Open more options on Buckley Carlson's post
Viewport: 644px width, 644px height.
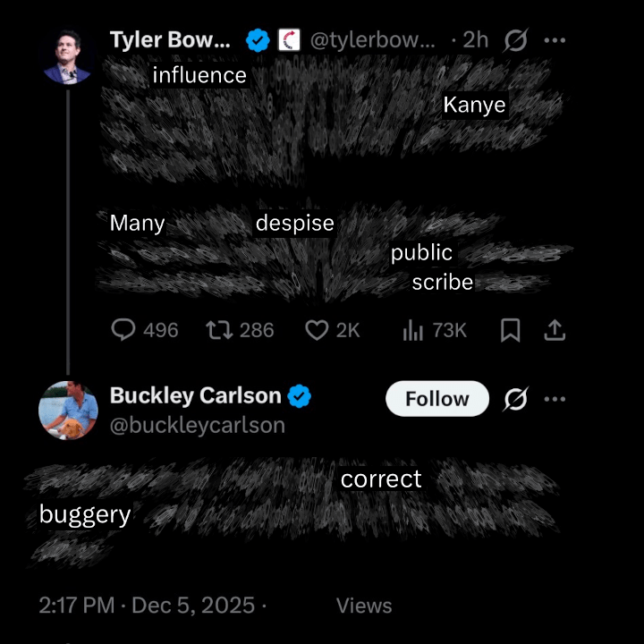click(555, 399)
